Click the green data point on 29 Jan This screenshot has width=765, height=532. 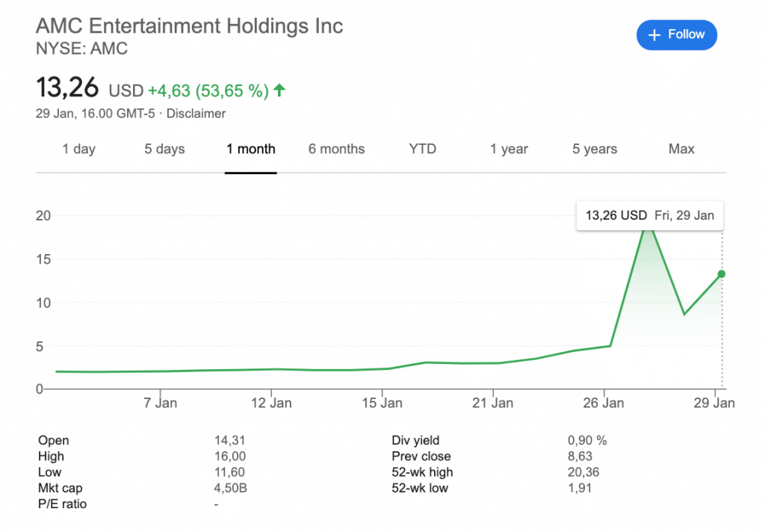click(x=722, y=274)
